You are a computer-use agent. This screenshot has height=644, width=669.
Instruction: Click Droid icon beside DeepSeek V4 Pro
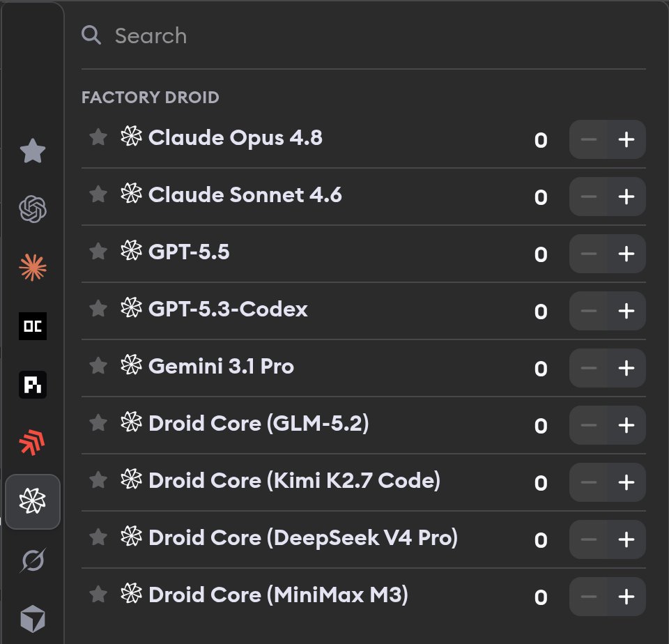pyautogui.click(x=131, y=537)
